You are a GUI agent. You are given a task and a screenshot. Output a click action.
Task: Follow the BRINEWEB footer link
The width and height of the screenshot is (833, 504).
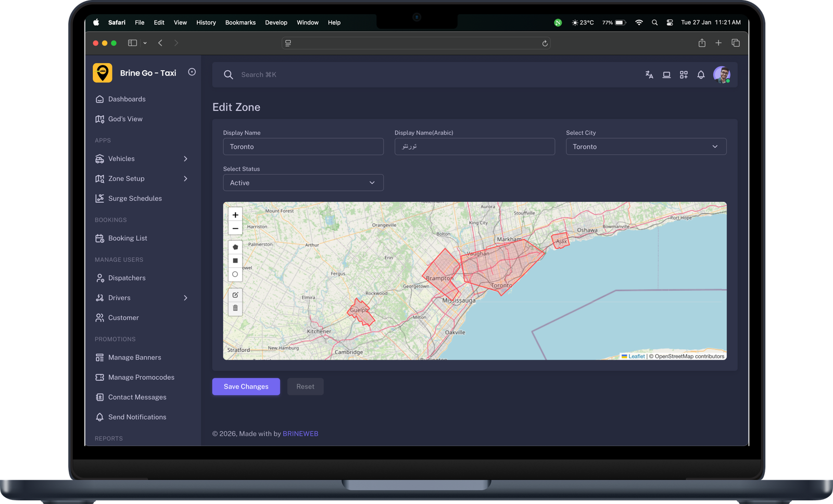[x=300, y=434]
